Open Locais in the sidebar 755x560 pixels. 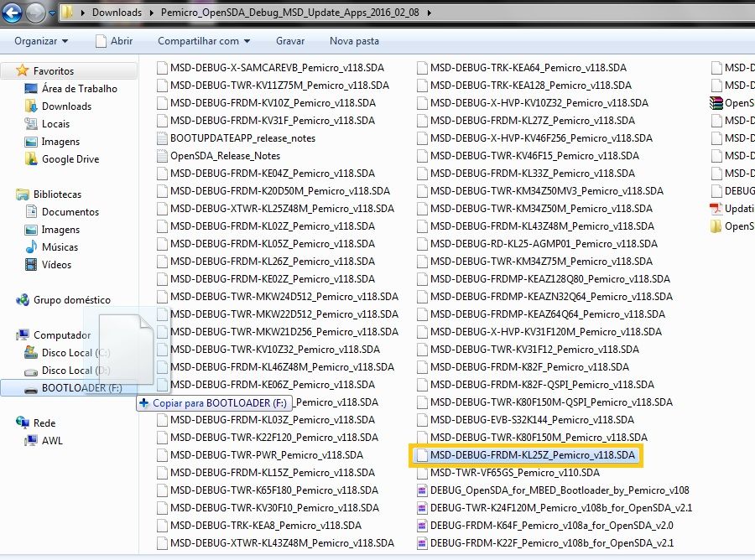[x=55, y=124]
